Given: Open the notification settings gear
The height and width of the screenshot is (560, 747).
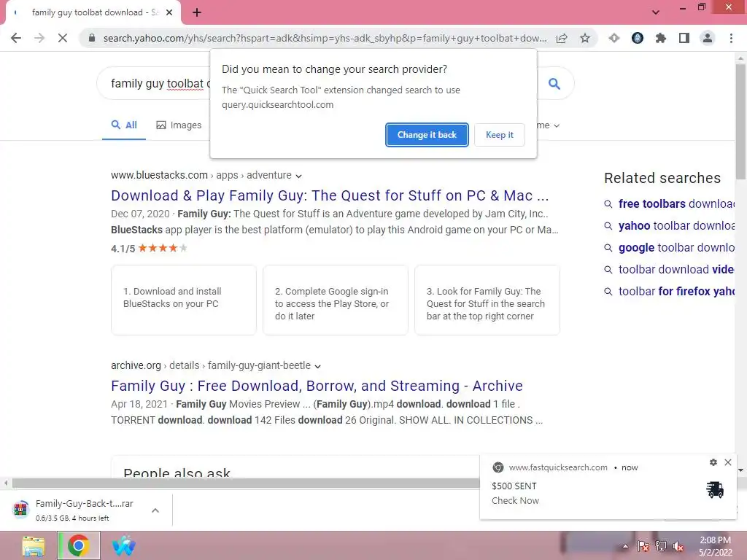Looking at the screenshot, I should click(x=713, y=462).
